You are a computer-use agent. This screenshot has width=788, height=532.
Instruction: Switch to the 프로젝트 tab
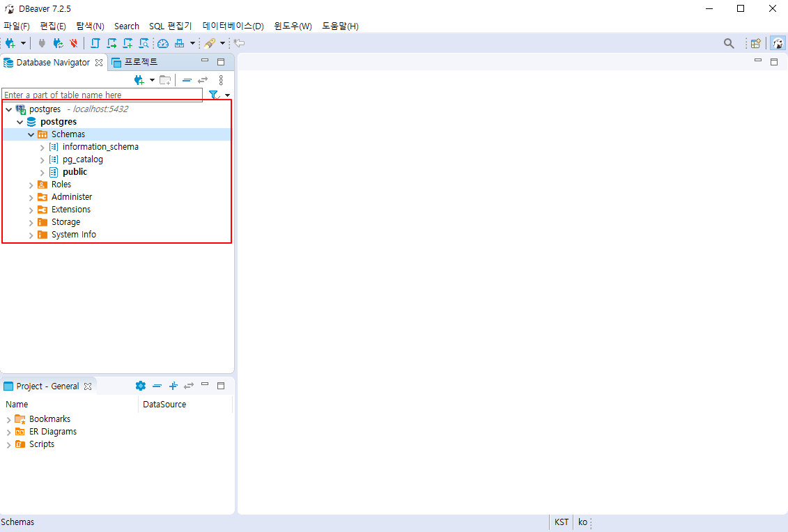(x=134, y=62)
